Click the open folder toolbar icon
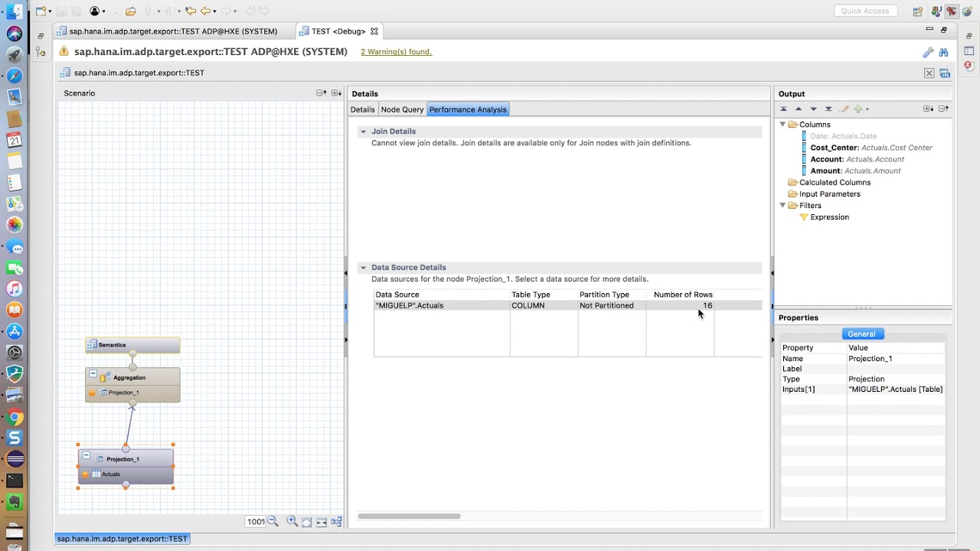Image resolution: width=980 pixels, height=551 pixels. (x=131, y=11)
